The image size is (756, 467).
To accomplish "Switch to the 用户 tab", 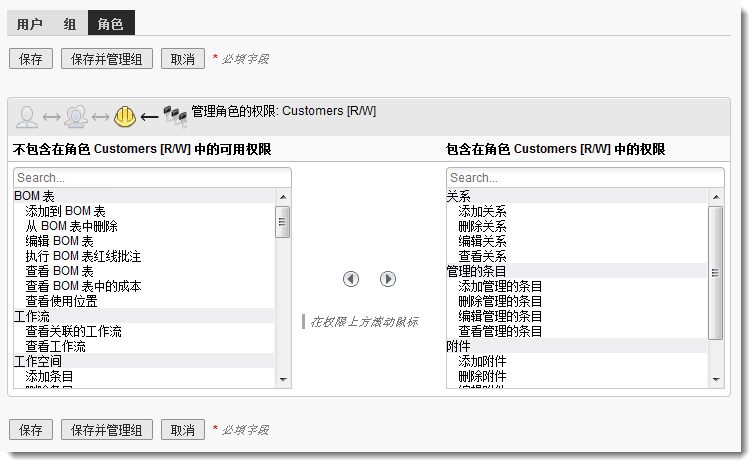I will coord(30,24).
